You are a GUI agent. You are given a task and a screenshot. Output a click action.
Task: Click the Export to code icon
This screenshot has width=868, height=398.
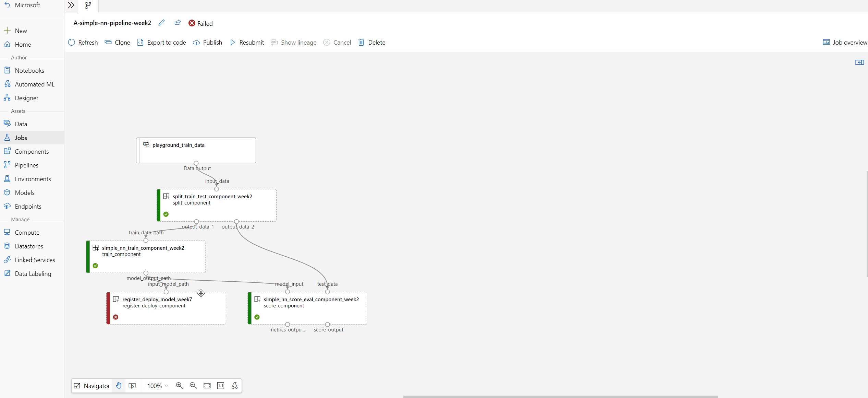pyautogui.click(x=140, y=42)
